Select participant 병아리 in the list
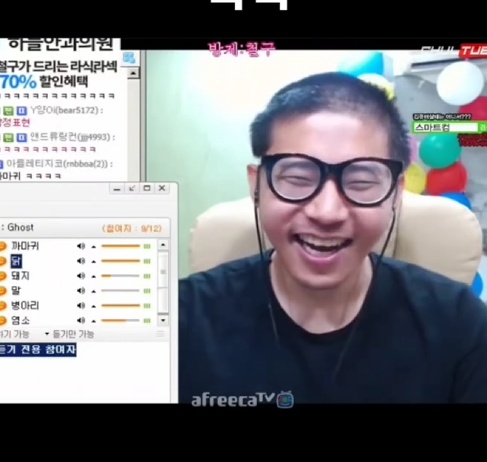487x462 pixels. tap(25, 305)
